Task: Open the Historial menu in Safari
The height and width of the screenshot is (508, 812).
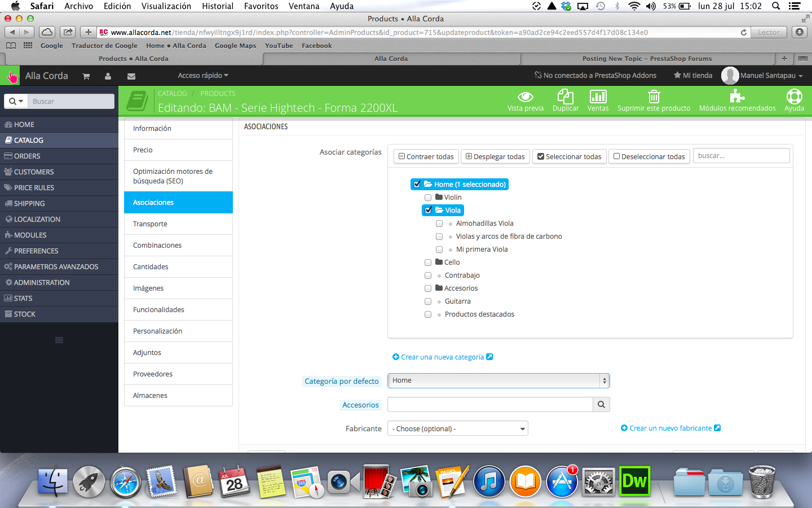Action: [x=218, y=6]
